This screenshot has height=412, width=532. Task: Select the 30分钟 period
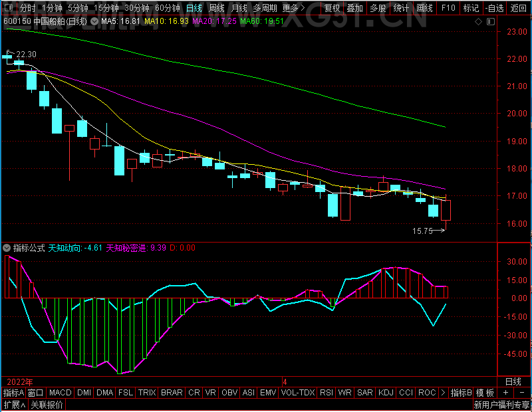click(x=137, y=8)
